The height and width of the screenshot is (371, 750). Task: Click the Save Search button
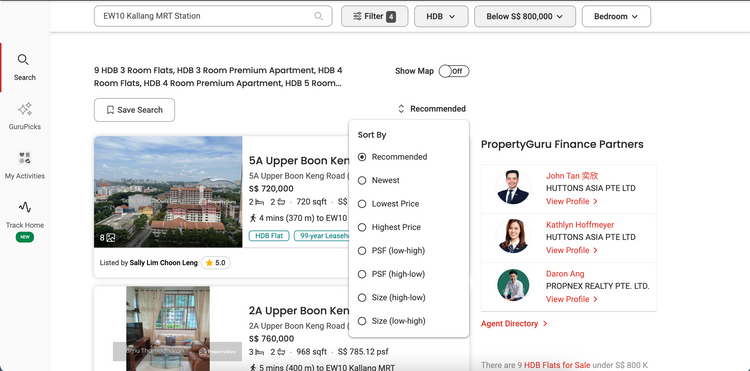point(134,110)
